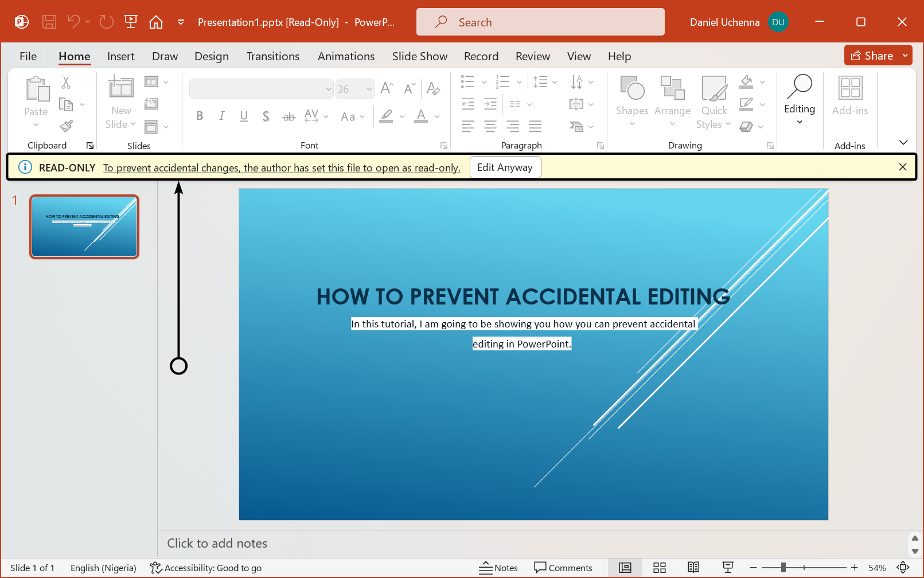924x578 pixels.
Task: Toggle italic formatting
Action: [221, 116]
